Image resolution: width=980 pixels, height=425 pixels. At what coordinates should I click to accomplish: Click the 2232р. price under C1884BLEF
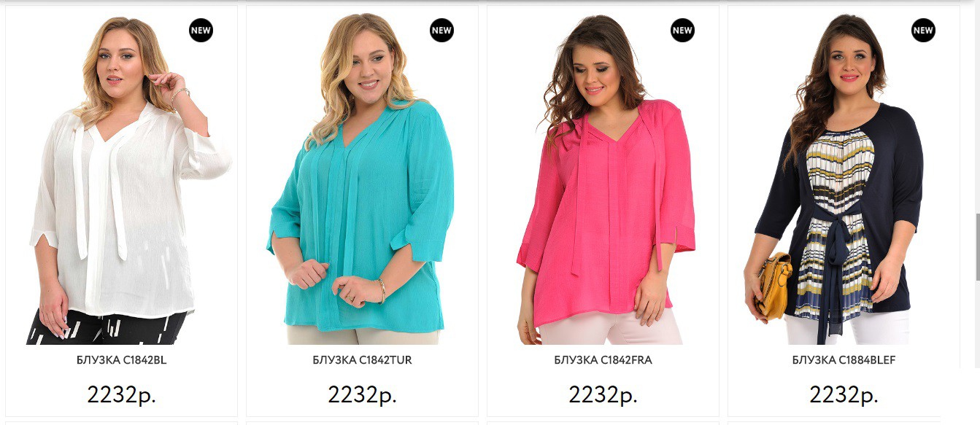[844, 394]
